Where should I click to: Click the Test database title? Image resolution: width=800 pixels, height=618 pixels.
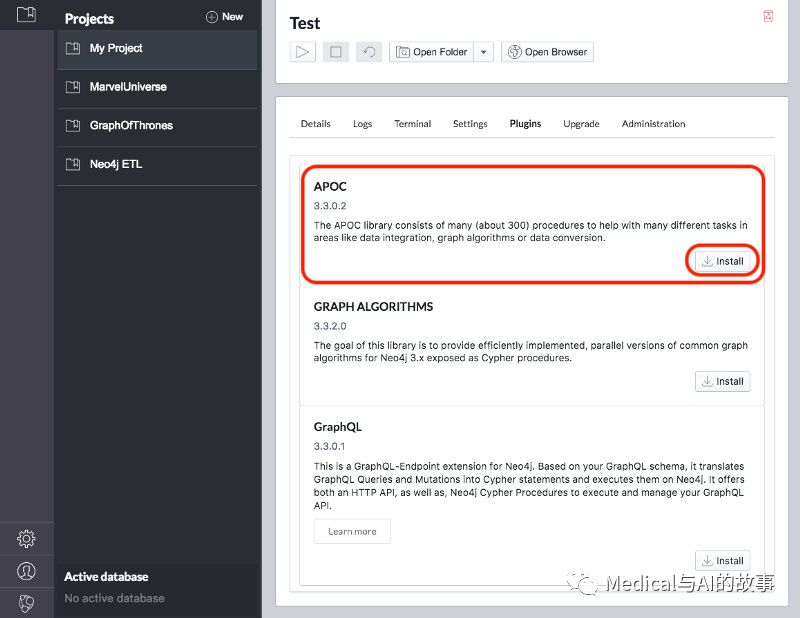pyautogui.click(x=305, y=23)
